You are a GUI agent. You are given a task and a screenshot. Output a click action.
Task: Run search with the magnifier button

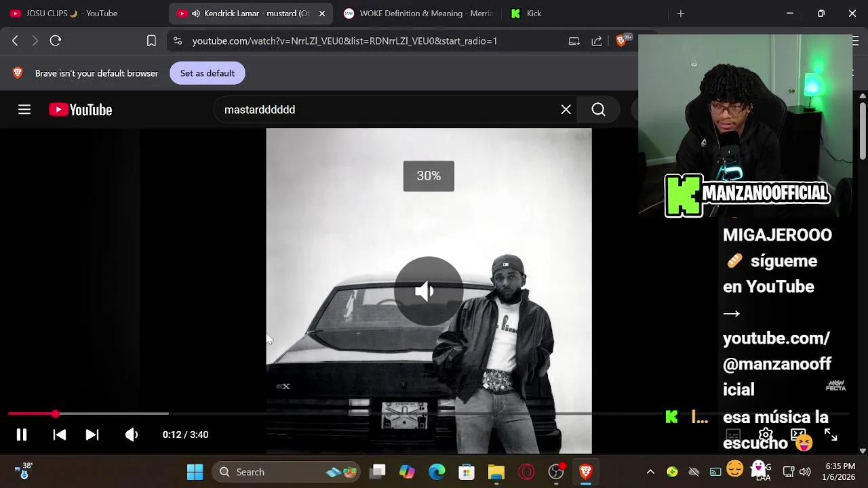598,110
